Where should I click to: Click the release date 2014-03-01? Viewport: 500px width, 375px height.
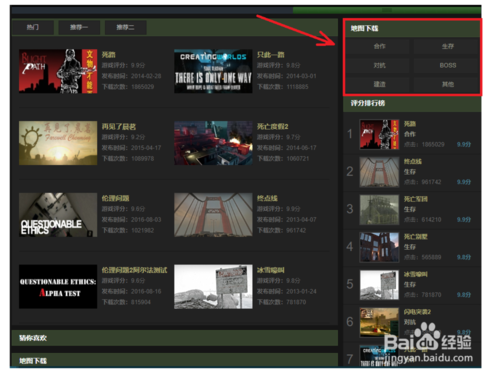click(301, 76)
